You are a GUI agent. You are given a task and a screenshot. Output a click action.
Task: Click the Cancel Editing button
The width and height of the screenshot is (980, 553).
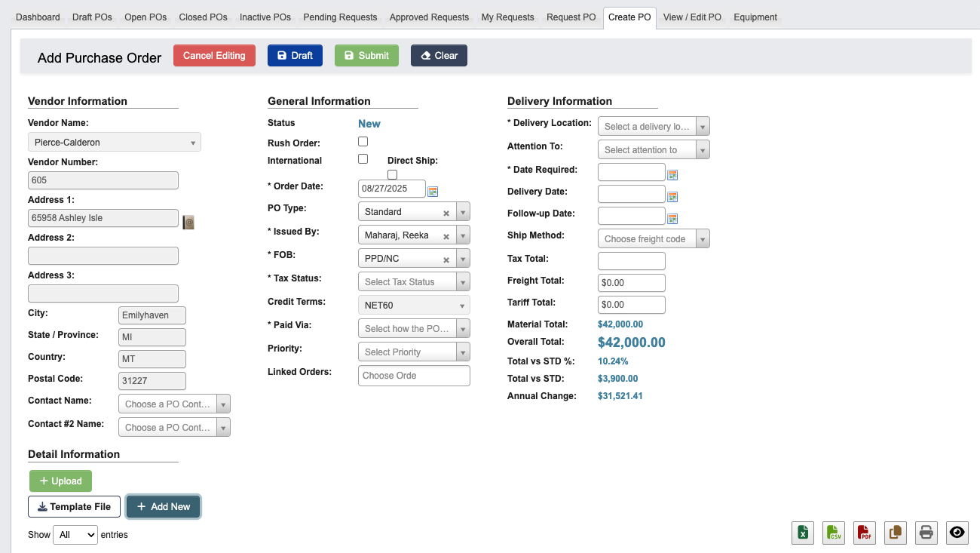pos(214,56)
